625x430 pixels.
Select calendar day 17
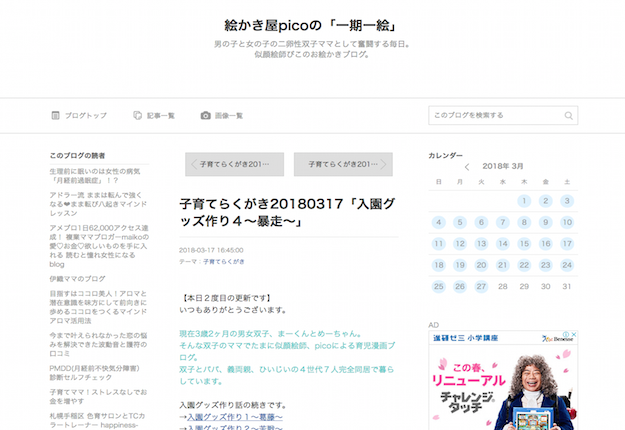567,243
